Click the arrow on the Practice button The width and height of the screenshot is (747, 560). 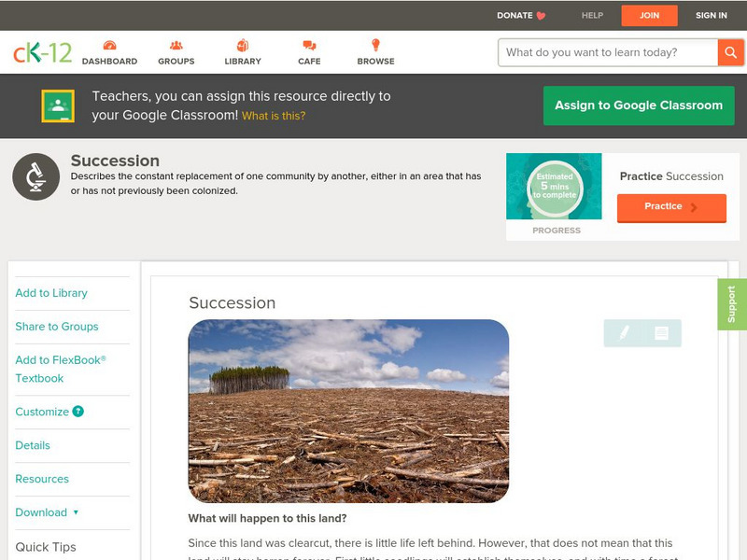(694, 207)
